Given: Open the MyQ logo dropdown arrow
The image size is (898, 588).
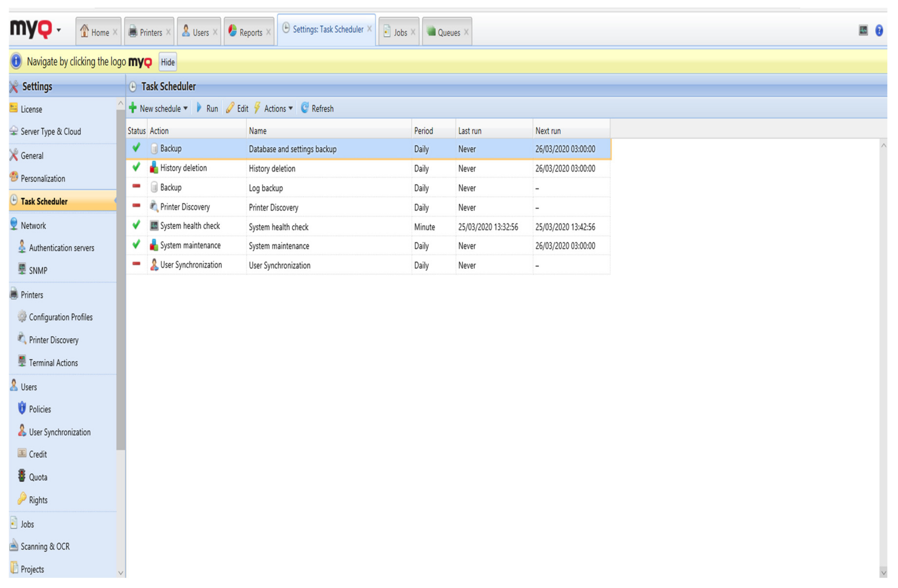Looking at the screenshot, I should [59, 30].
